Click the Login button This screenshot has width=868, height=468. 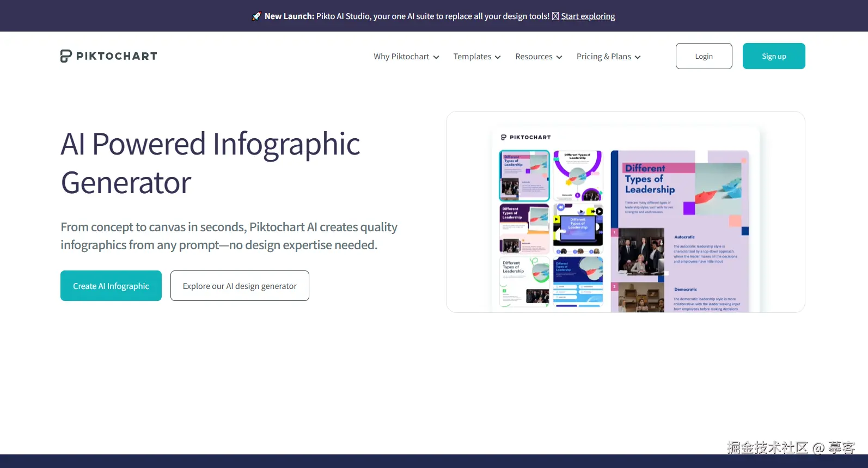pos(704,56)
